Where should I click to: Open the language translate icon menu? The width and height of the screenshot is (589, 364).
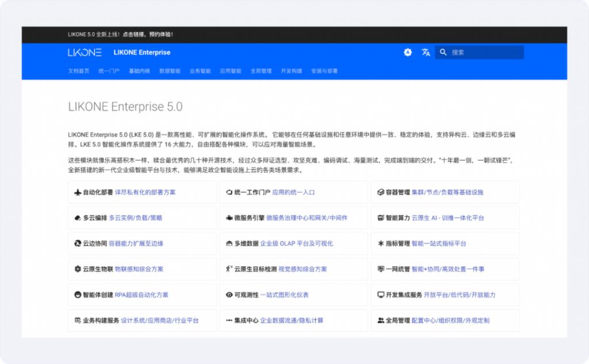(426, 52)
